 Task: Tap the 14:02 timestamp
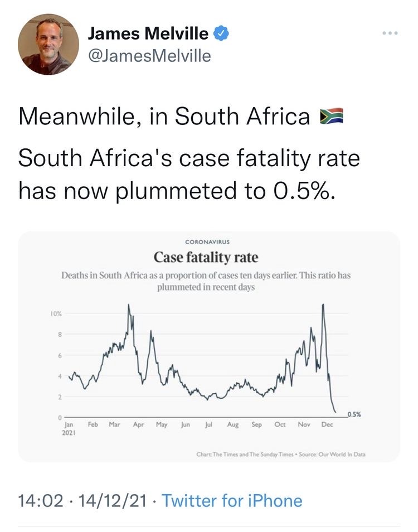pos(41,501)
